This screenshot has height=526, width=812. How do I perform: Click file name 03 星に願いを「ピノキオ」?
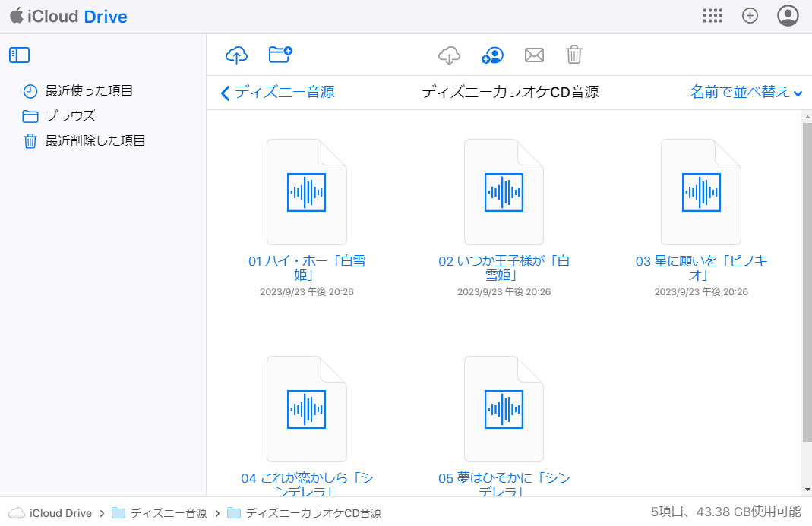tap(701, 268)
